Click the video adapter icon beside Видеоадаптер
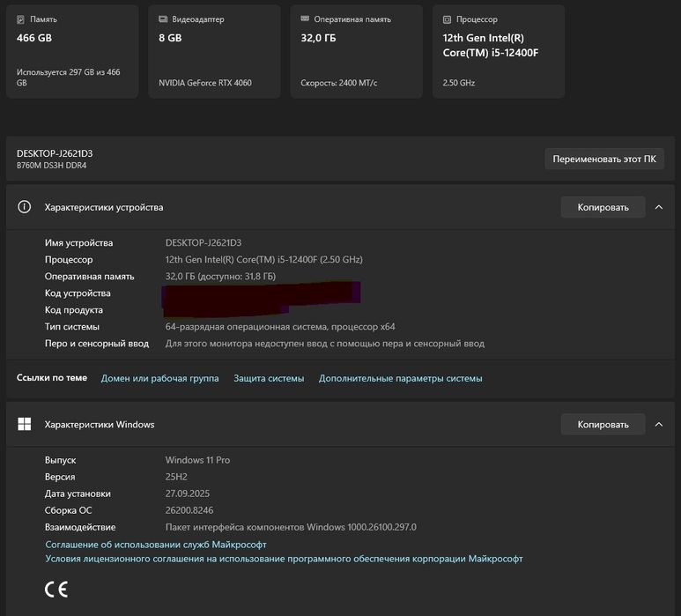The height and width of the screenshot is (616, 681). 163,19
